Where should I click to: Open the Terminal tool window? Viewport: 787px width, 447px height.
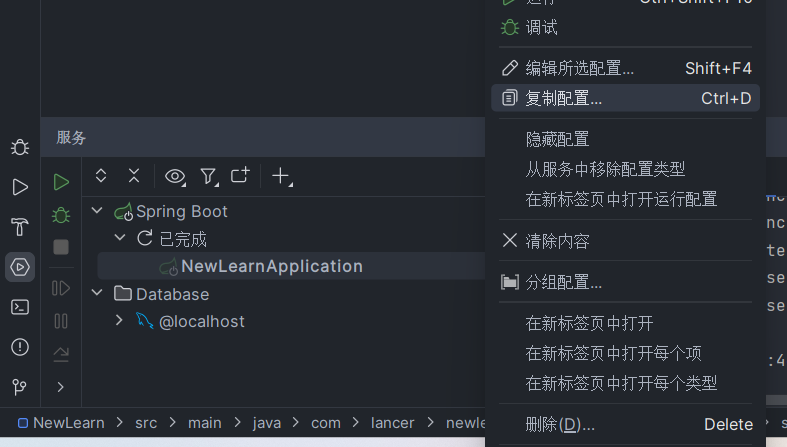(x=20, y=307)
